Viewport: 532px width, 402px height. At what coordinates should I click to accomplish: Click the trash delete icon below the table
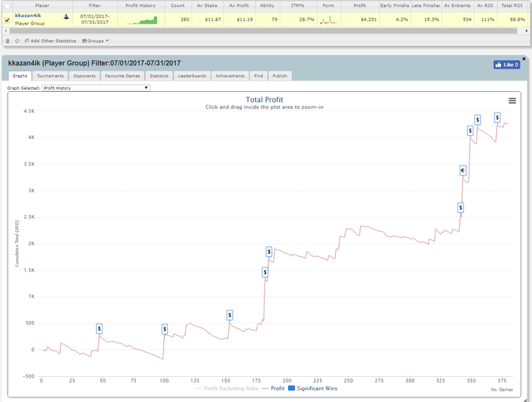pyautogui.click(x=8, y=41)
